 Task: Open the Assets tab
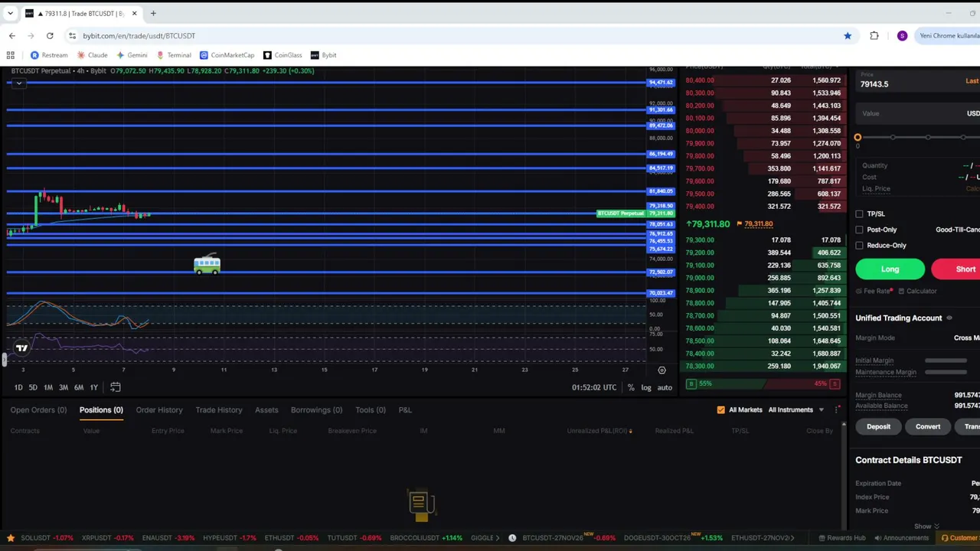(x=266, y=409)
